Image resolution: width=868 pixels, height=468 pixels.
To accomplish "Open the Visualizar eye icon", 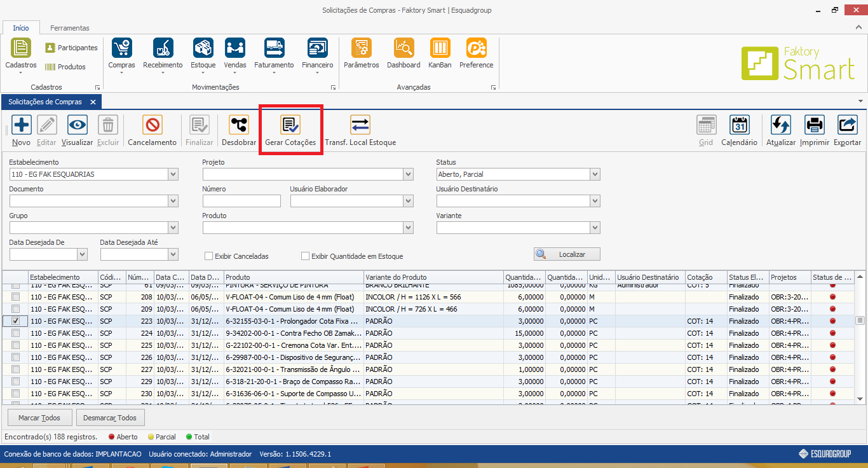I will pyautogui.click(x=78, y=125).
